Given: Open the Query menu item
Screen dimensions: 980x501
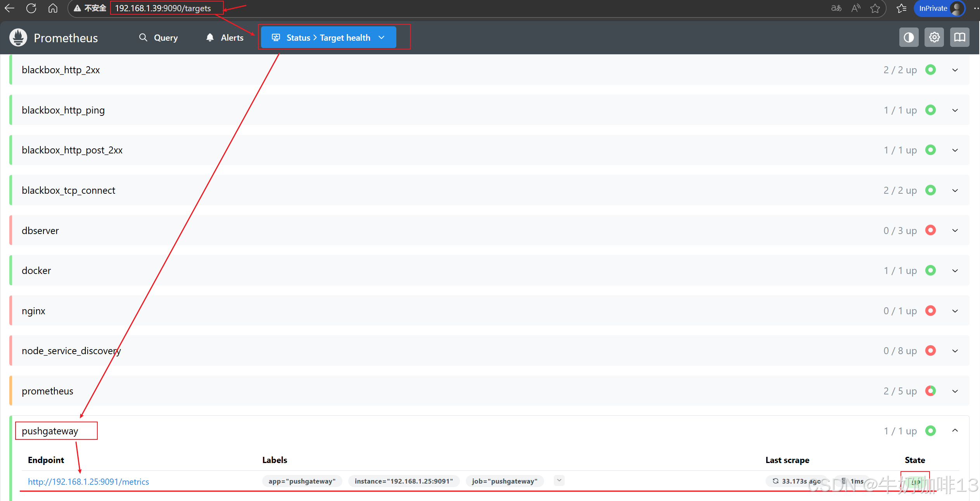Looking at the screenshot, I should pyautogui.click(x=158, y=38).
